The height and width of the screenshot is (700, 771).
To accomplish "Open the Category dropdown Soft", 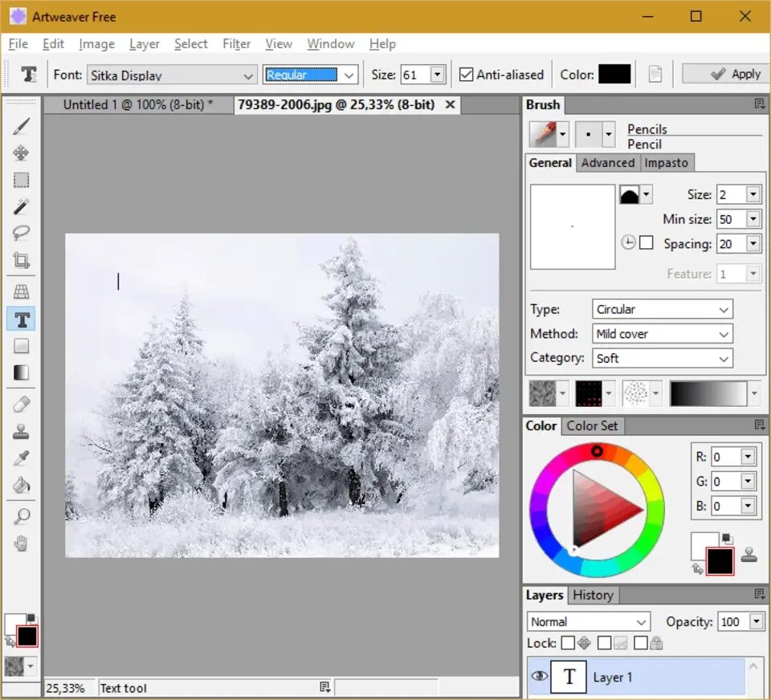I will click(662, 358).
